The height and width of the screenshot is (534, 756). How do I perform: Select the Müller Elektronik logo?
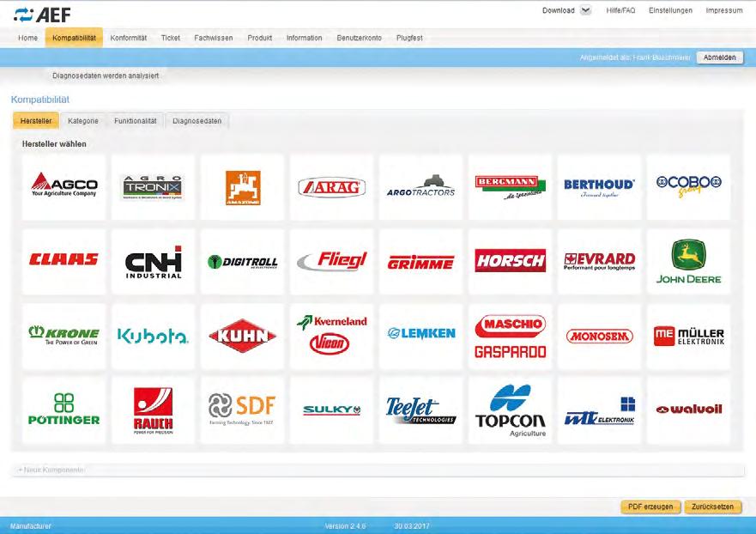pyautogui.click(x=688, y=337)
